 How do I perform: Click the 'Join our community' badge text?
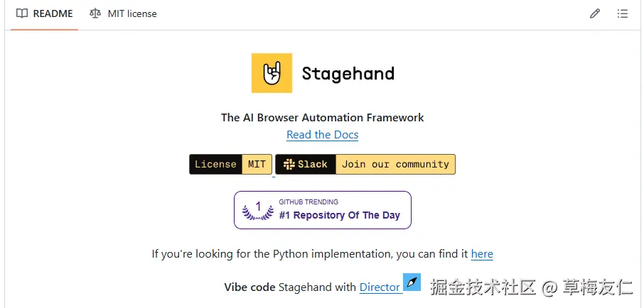(395, 165)
